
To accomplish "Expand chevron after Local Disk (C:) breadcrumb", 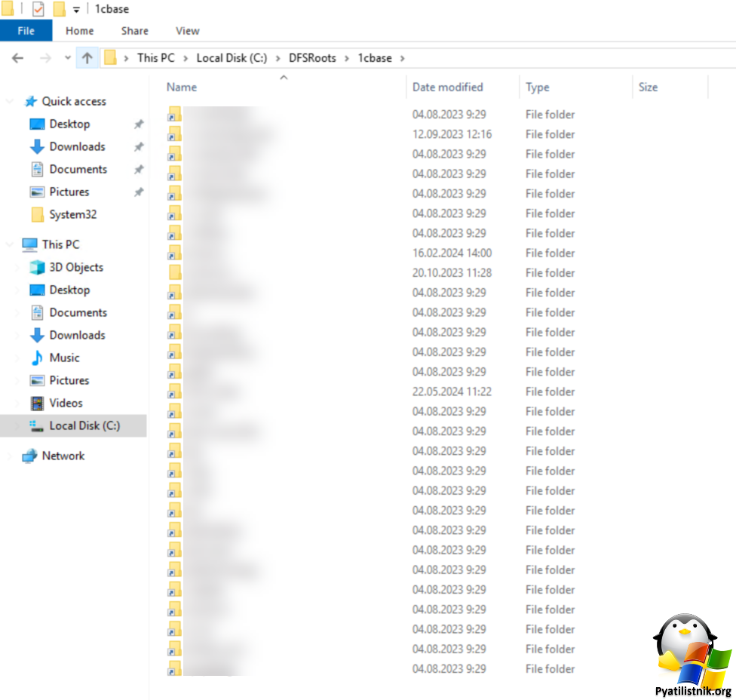I will pos(278,58).
